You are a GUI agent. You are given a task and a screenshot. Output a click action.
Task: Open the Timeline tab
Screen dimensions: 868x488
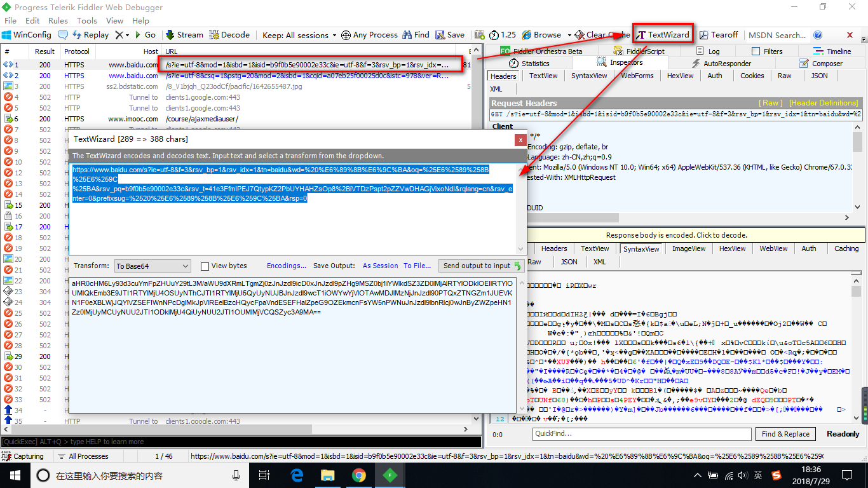[x=832, y=51]
